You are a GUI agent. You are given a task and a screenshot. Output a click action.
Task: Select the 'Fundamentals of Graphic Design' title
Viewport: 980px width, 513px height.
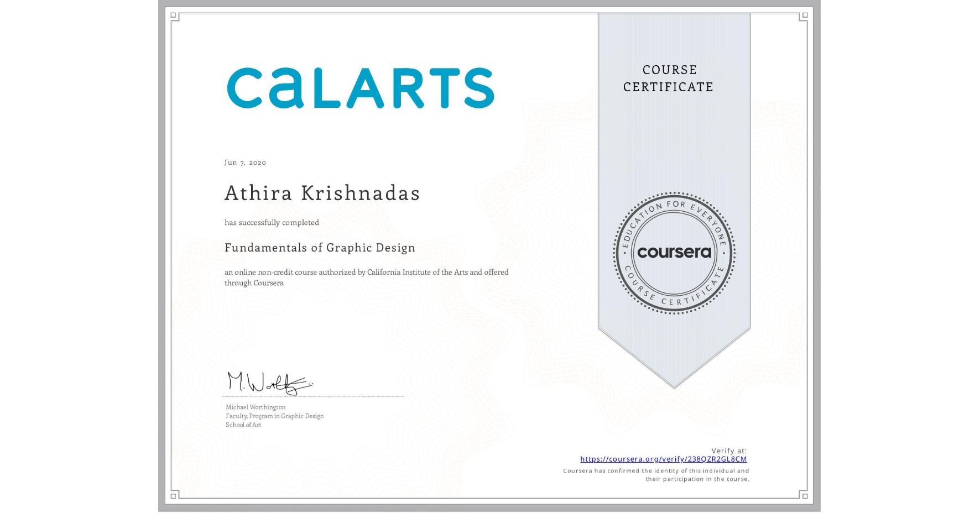click(320, 248)
